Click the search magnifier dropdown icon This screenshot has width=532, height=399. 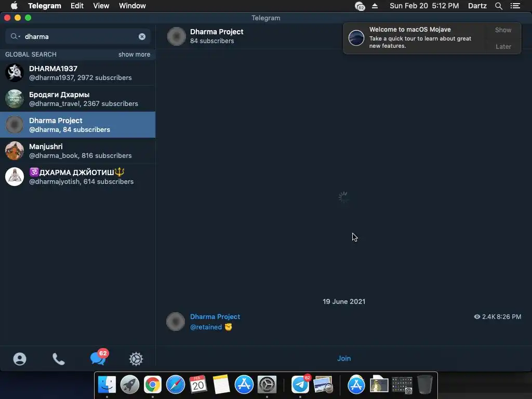pos(15,36)
